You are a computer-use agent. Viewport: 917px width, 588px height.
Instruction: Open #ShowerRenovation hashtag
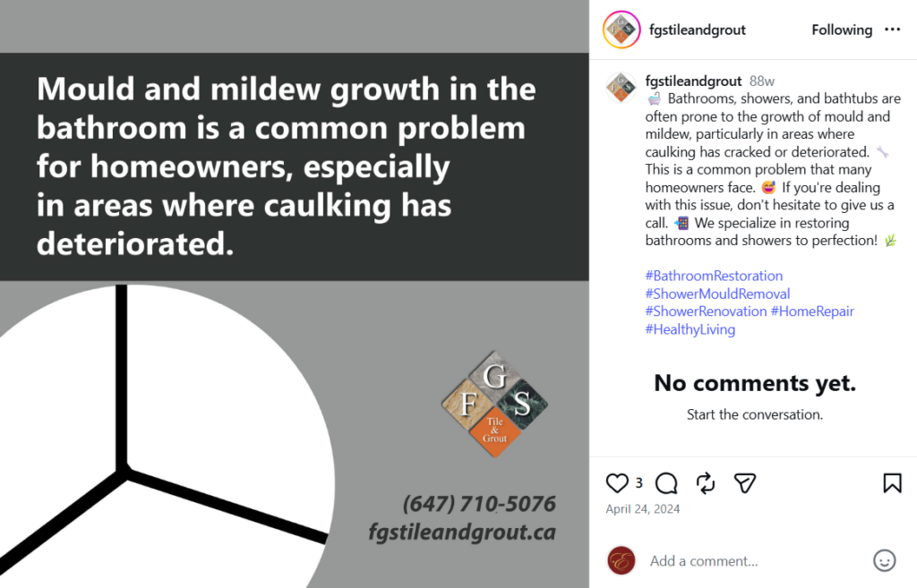(706, 311)
